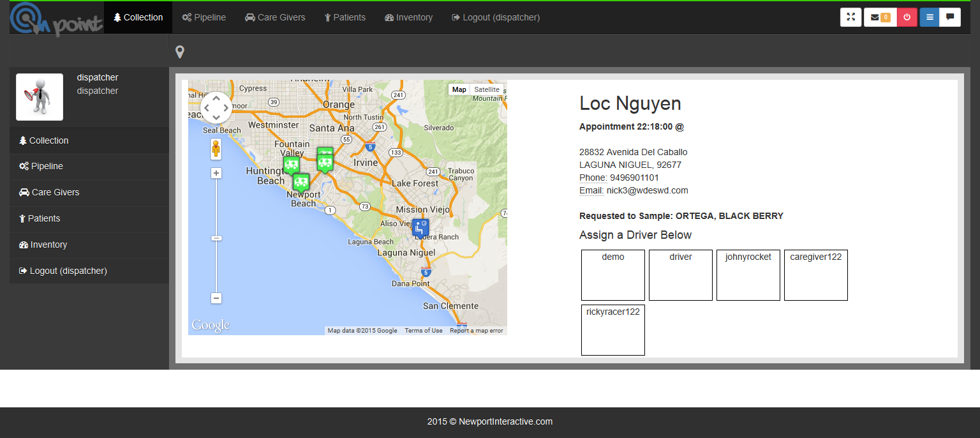This screenshot has width=980, height=438.
Task: Toggle the blue hamburger menu button
Action: click(x=929, y=17)
